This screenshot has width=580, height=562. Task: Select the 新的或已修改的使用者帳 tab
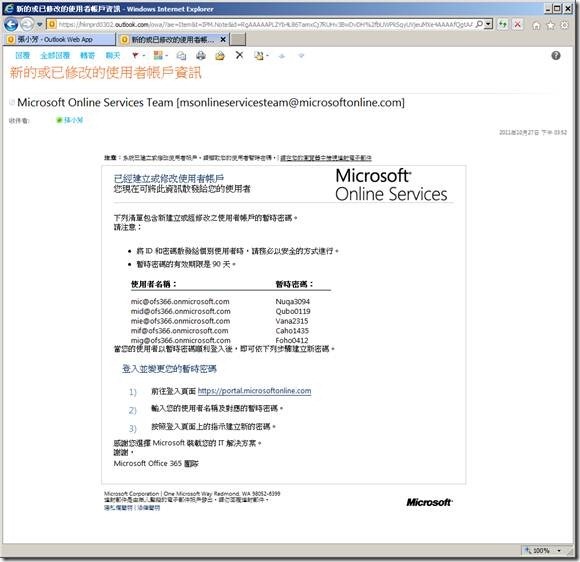click(173, 39)
